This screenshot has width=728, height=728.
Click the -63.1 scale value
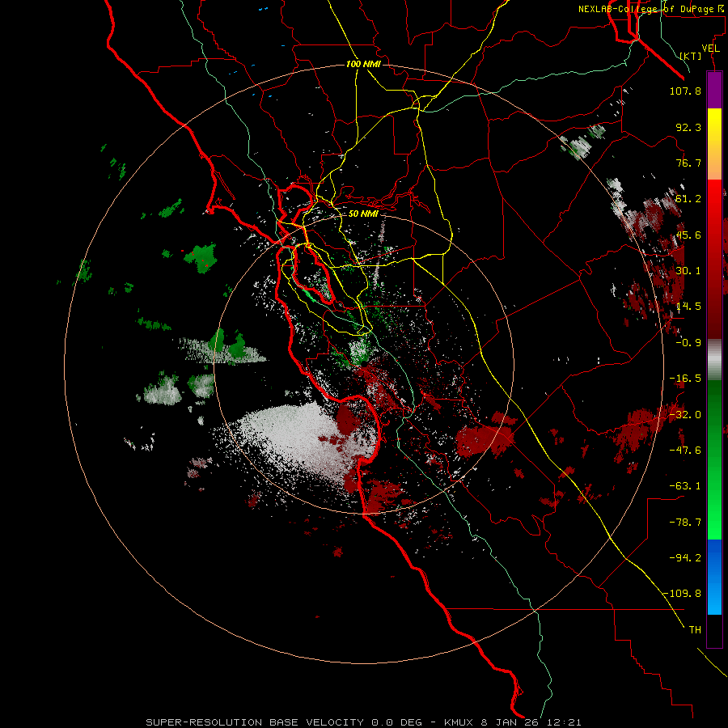tap(685, 486)
